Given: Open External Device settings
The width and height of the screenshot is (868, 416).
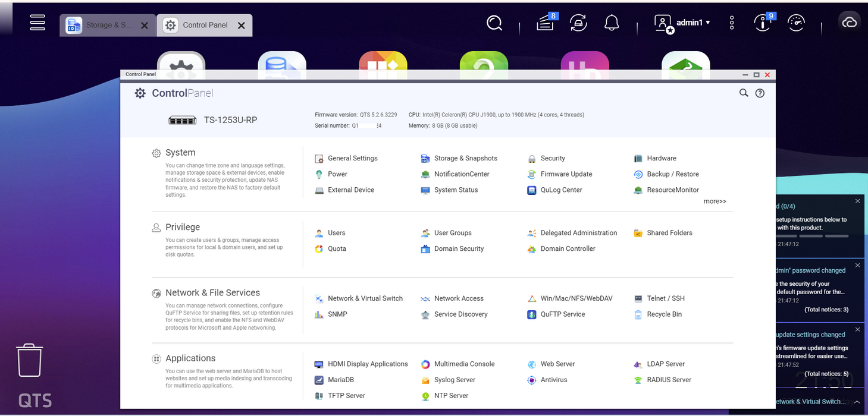Looking at the screenshot, I should pyautogui.click(x=344, y=190).
